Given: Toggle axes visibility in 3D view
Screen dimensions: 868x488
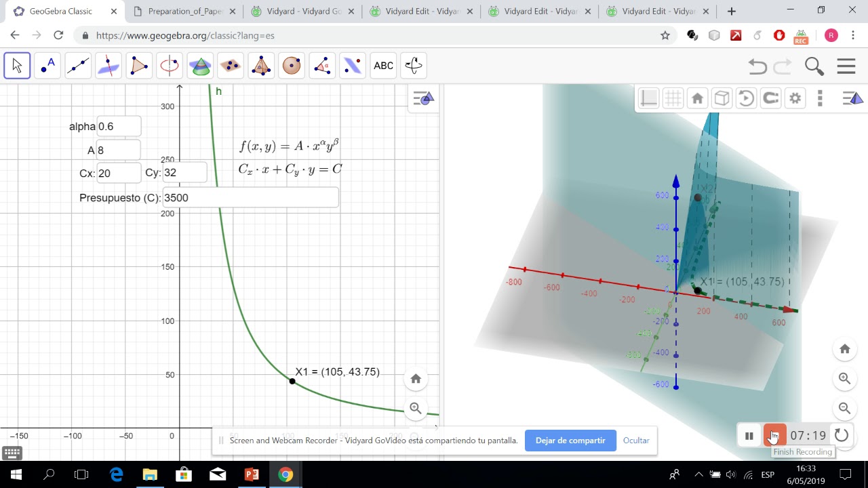Looking at the screenshot, I should 649,98.
